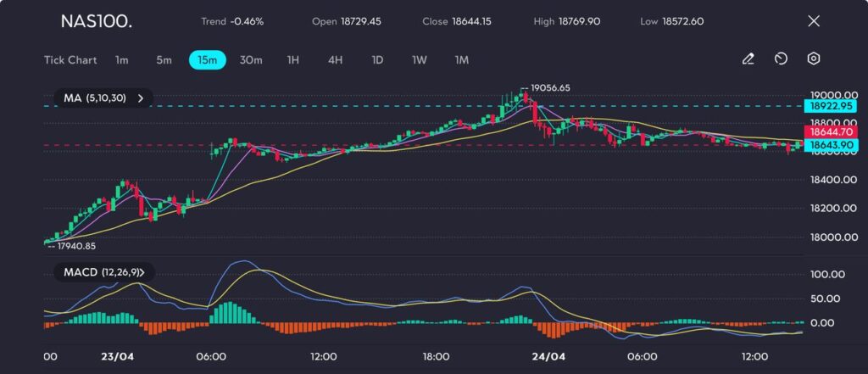Click the 18922.95 blue price label

830,106
